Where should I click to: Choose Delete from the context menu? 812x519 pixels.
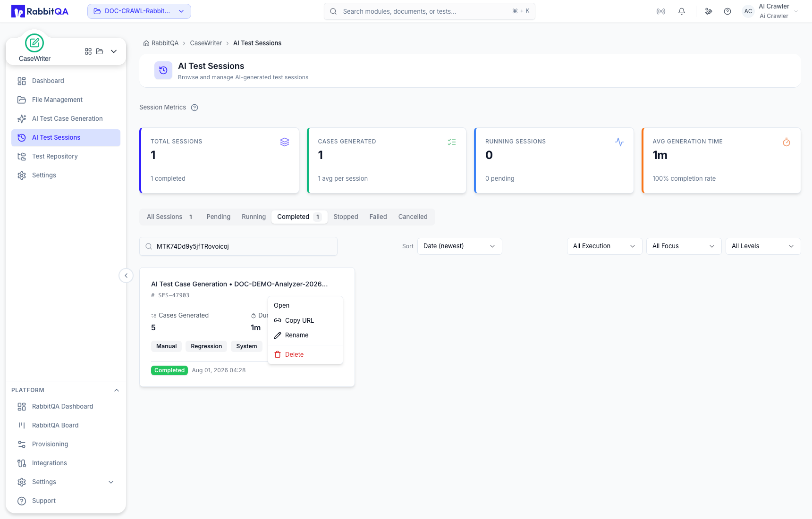coord(305,355)
